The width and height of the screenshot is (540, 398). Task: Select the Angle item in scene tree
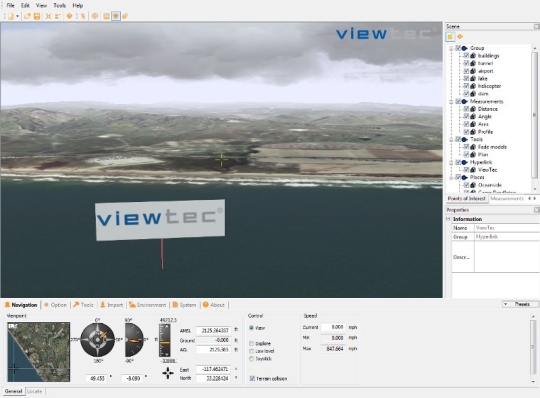pos(485,116)
